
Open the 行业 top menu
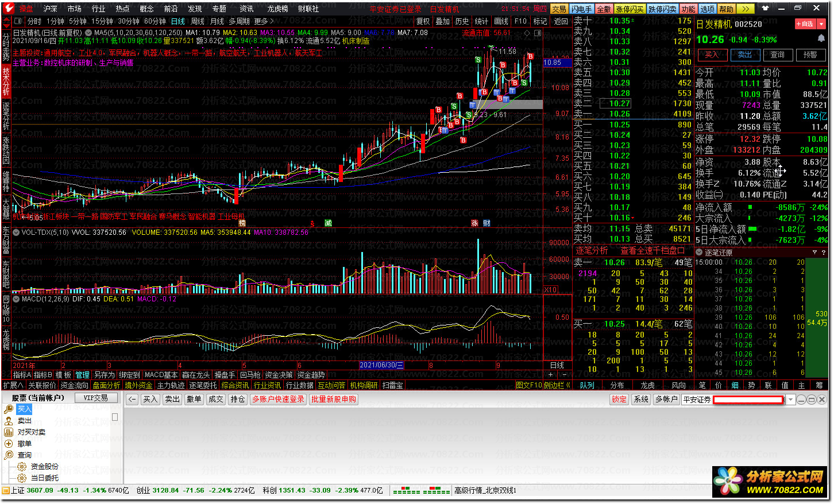tap(98, 9)
